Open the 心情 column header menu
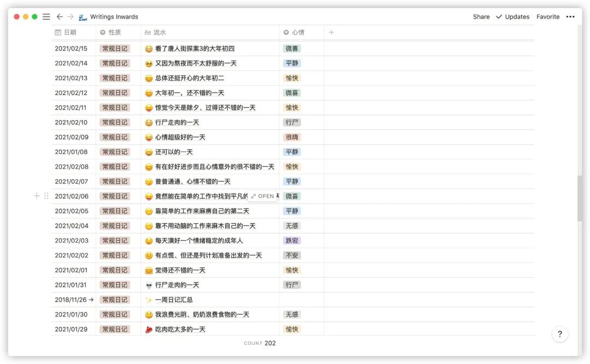This screenshot has height=364, width=590. point(302,32)
